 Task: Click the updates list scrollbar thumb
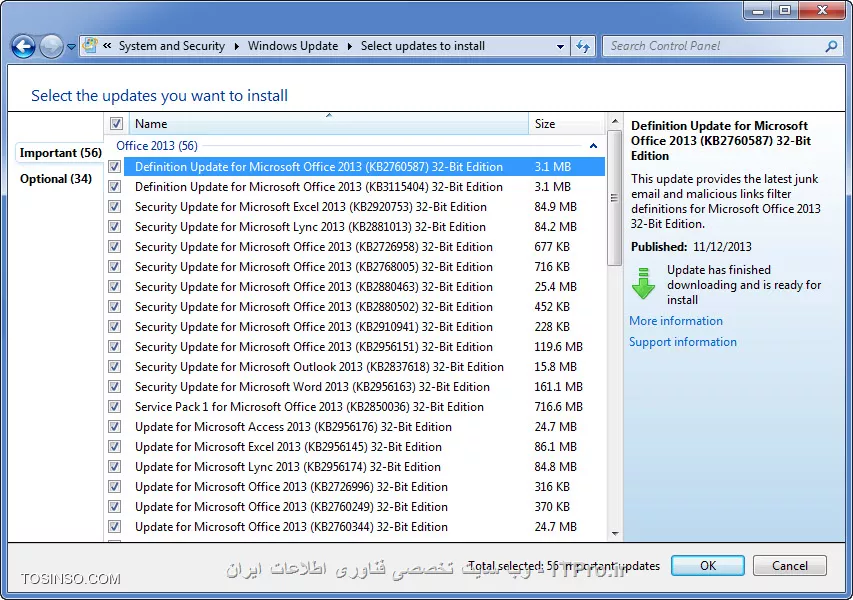[615, 198]
